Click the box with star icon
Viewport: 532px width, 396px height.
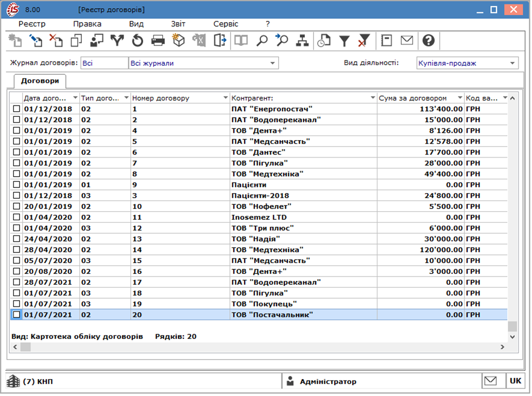[179, 41]
